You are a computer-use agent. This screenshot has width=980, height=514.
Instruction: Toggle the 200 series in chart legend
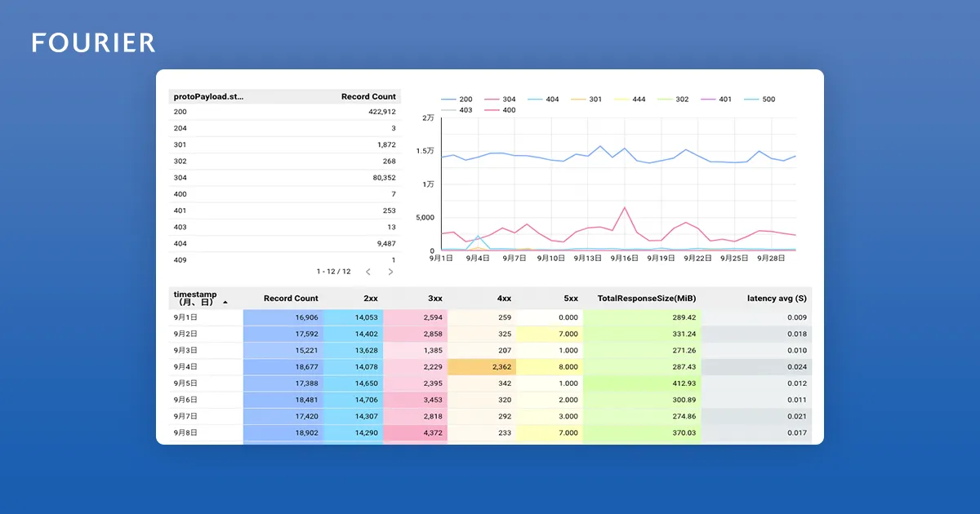(455, 100)
